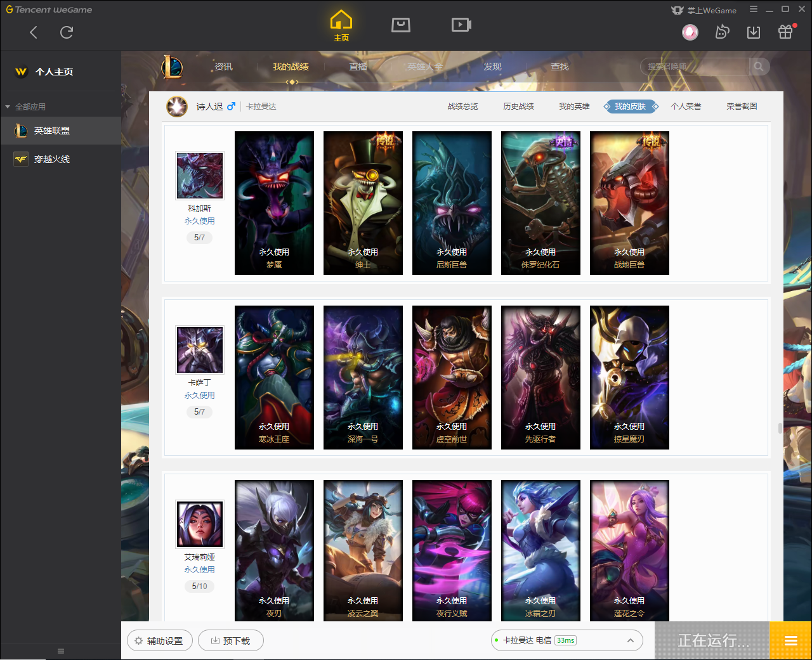Open the store bag icon

(401, 25)
